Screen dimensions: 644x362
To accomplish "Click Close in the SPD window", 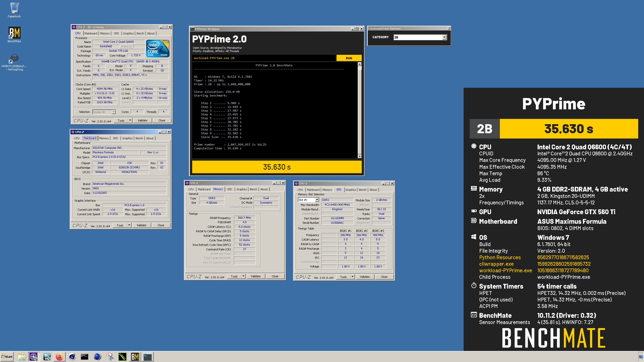I will click(x=384, y=277).
